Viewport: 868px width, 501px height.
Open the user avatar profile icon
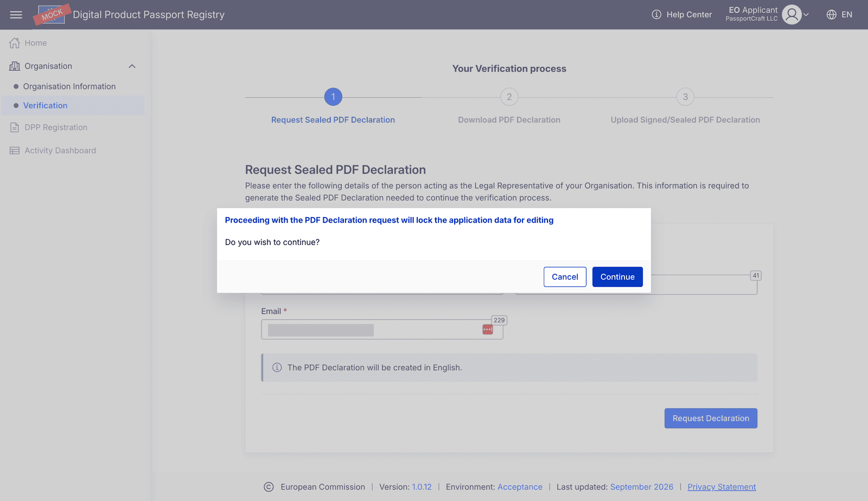(x=792, y=15)
